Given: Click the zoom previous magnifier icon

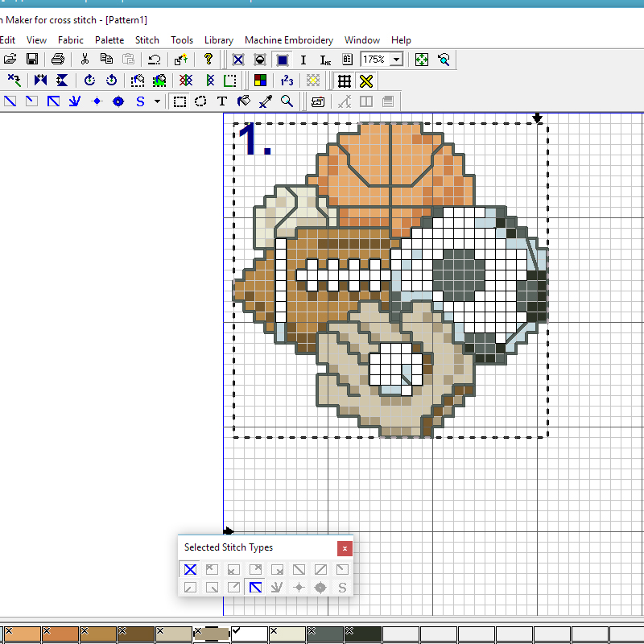Looking at the screenshot, I should point(444,60).
